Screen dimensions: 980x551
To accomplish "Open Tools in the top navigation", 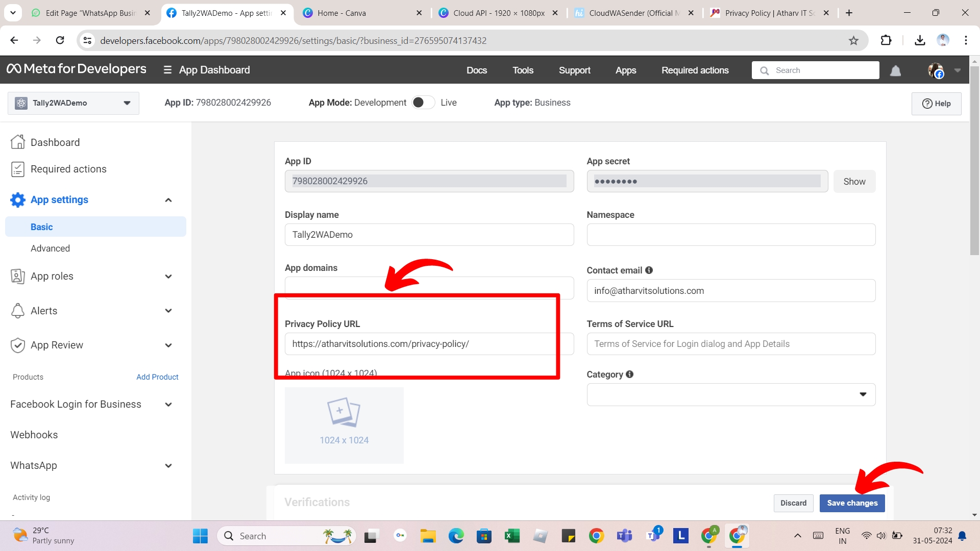I will pos(523,70).
